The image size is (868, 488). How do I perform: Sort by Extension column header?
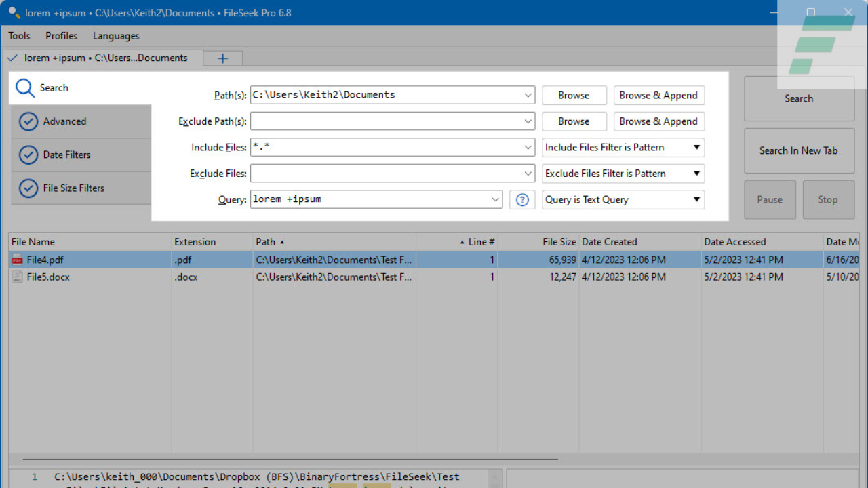click(212, 242)
